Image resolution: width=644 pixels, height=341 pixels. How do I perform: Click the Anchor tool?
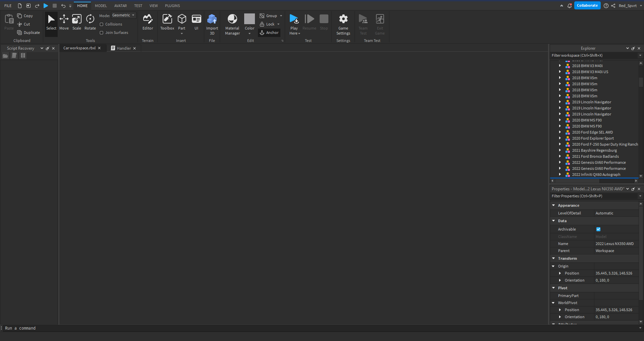[269, 33]
